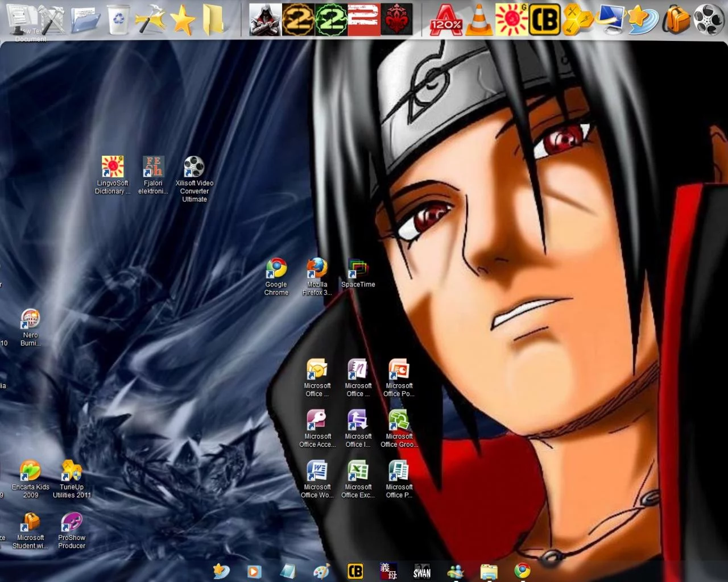Image resolution: width=728 pixels, height=582 pixels.
Task: Click CB icon in bottom dock
Action: 355,571
